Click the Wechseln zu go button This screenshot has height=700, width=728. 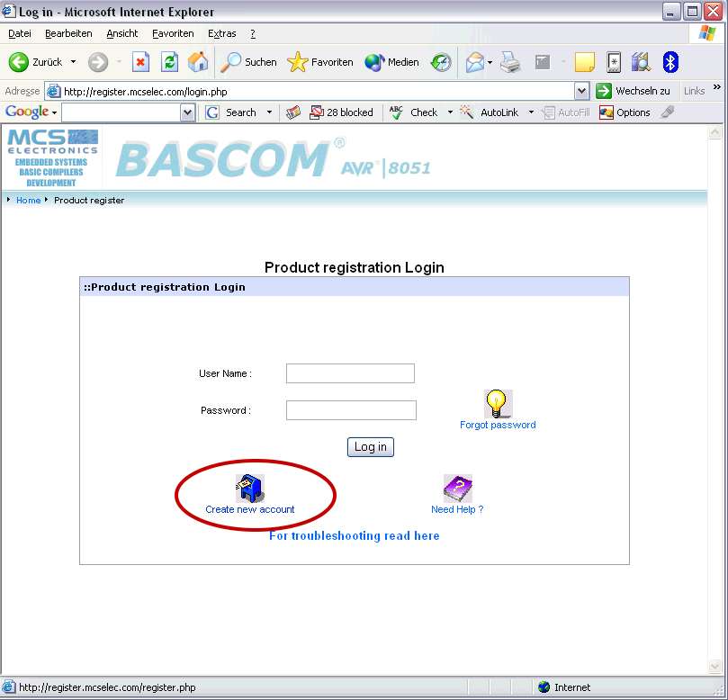click(x=633, y=91)
